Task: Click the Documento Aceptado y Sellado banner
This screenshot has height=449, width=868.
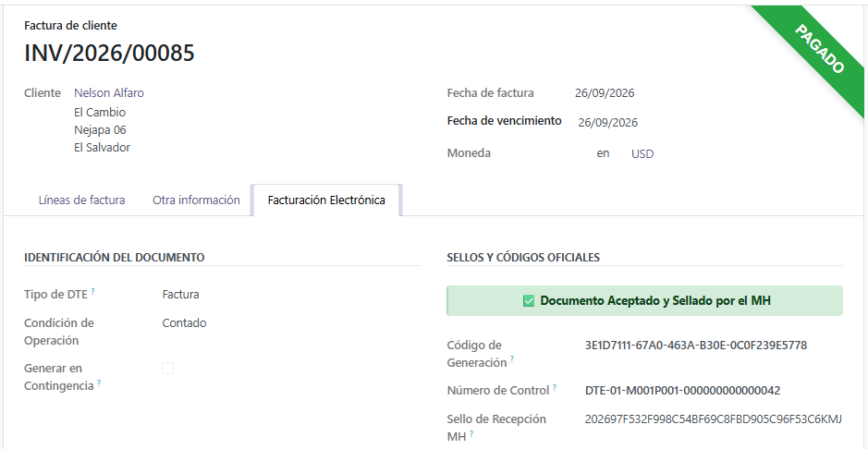Action: pos(644,301)
